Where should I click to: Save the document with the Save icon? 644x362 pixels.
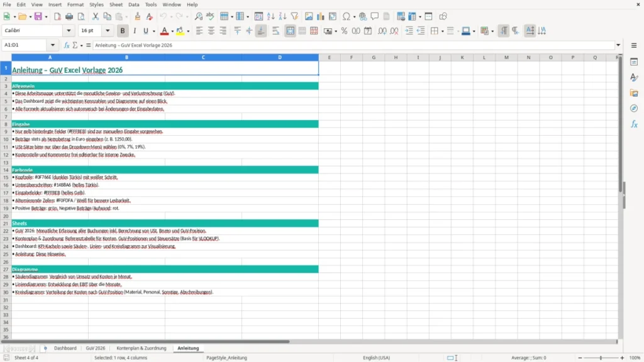tap(38, 16)
